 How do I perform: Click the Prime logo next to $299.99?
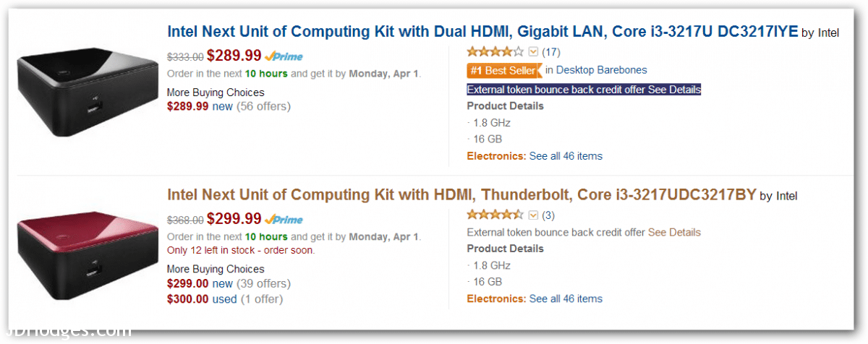point(284,220)
